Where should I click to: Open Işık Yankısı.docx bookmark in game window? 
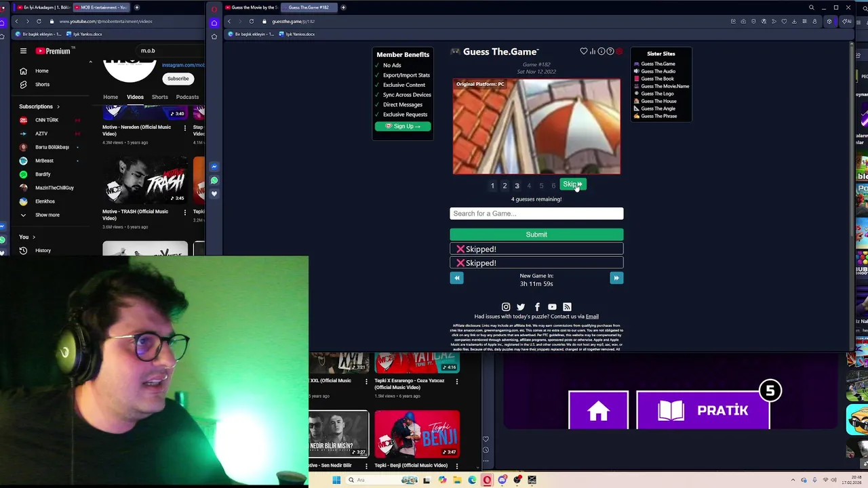point(296,34)
